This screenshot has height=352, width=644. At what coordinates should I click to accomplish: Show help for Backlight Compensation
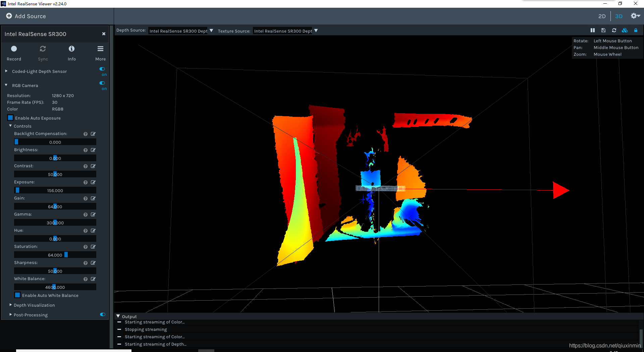point(86,134)
